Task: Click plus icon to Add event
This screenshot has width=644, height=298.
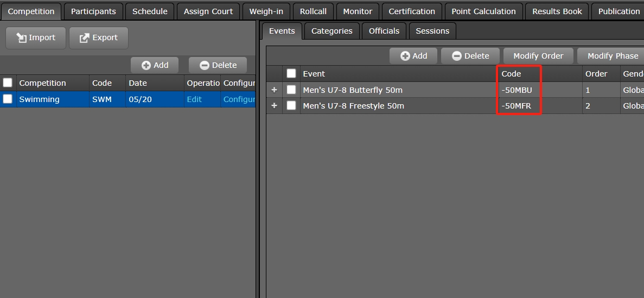Action: [405, 56]
